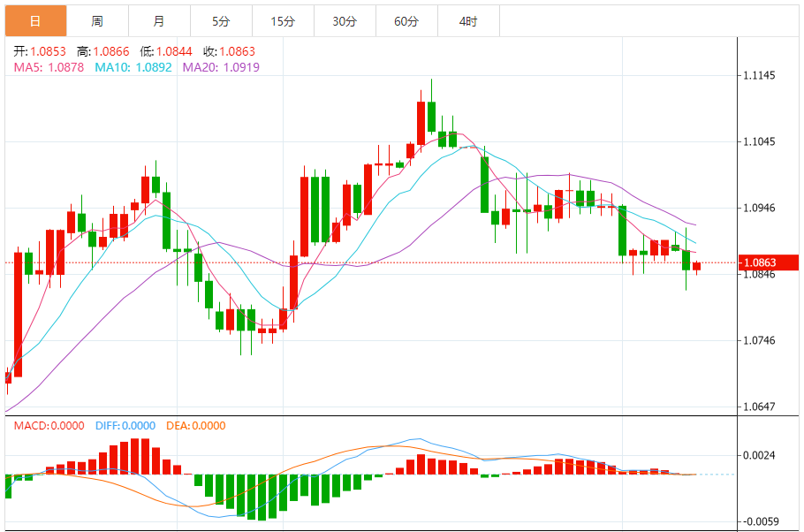Screen dimensions: 804x532
Task: Click the opening price 开:1.0853
Action: 40,51
